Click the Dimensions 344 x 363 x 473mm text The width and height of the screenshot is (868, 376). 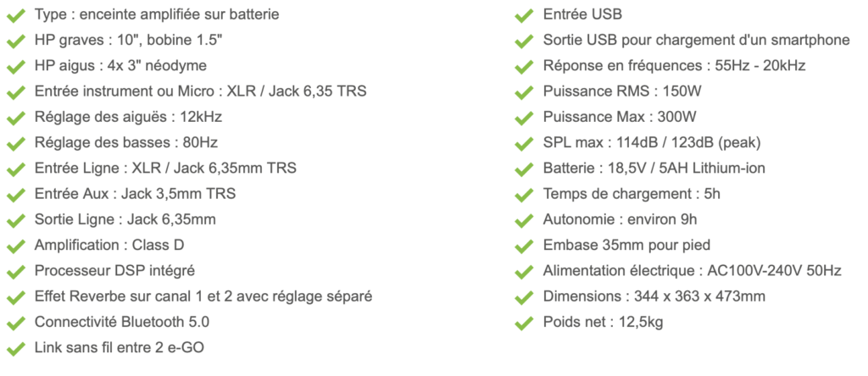(654, 296)
